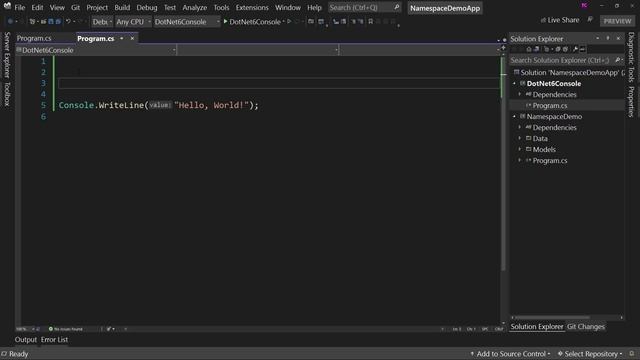The height and width of the screenshot is (360, 640).
Task: Open the Analyze menu
Action: (x=194, y=7)
